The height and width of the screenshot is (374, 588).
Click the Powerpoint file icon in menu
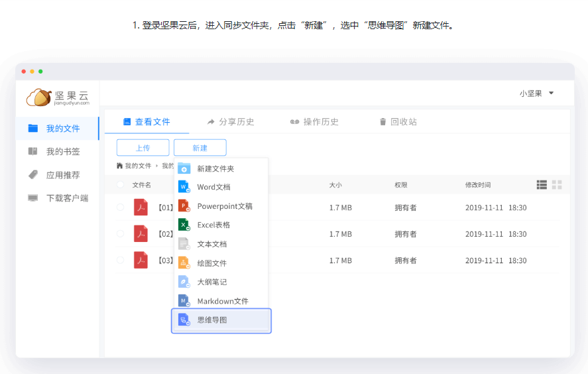click(184, 206)
